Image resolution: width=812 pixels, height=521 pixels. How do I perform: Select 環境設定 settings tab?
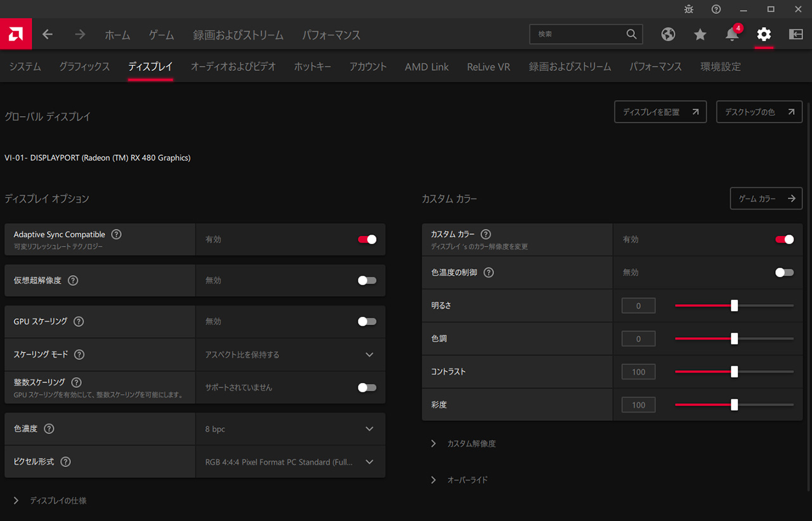(721, 67)
